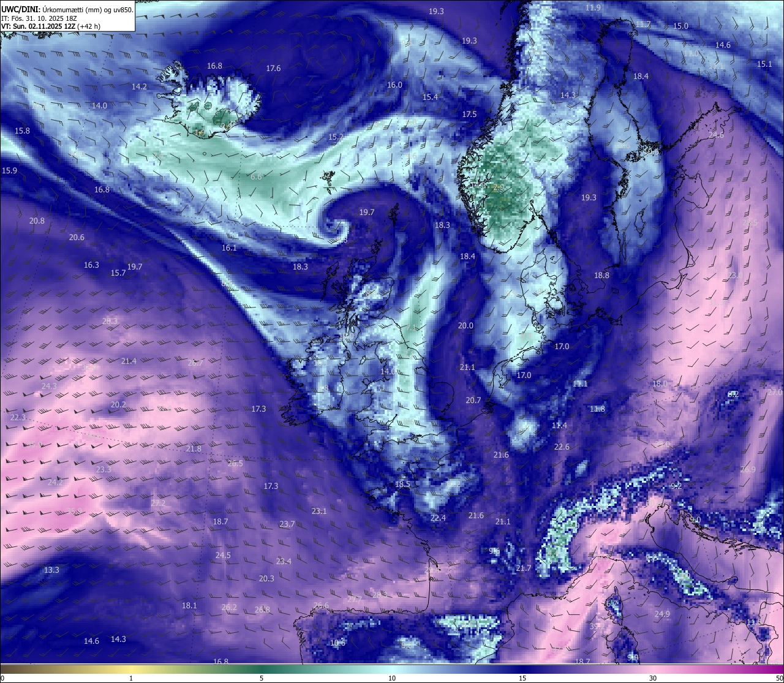Click the 18.8 value over the Baltic
The image size is (784, 683).
[x=601, y=275]
